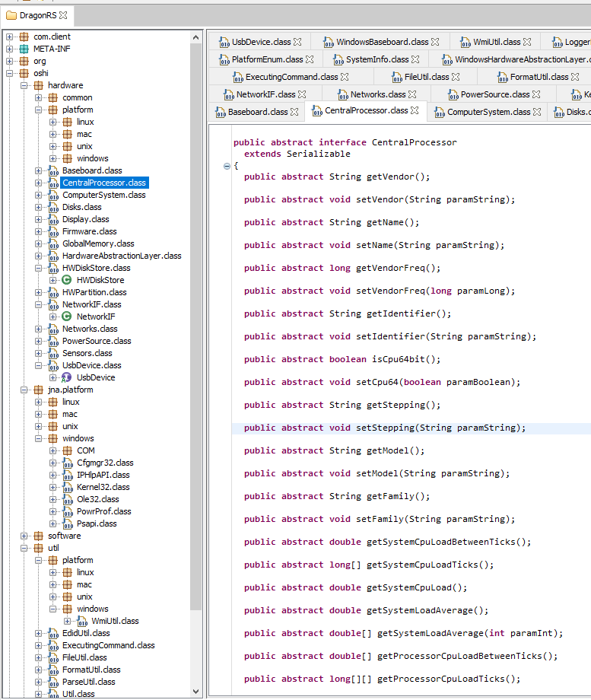The image size is (591, 700).
Task: Click the HWDiskStore green class icon
Action: tap(66, 280)
